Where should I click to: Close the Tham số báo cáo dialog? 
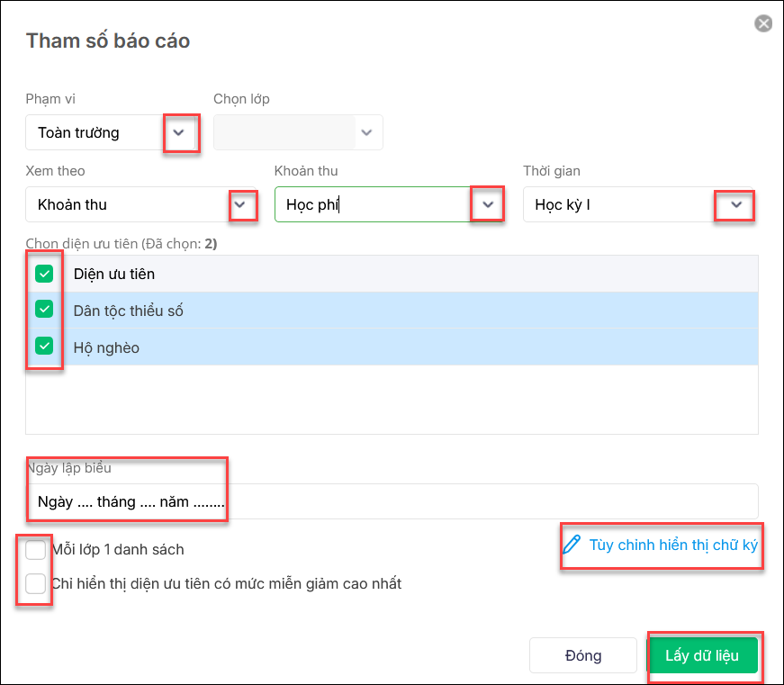[x=763, y=23]
